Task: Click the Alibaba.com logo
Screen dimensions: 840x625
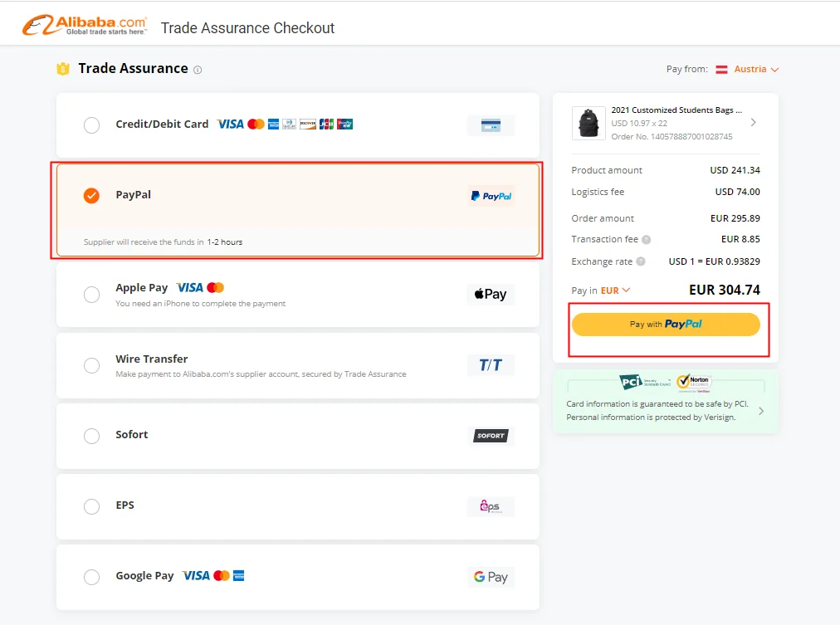Action: [x=85, y=25]
